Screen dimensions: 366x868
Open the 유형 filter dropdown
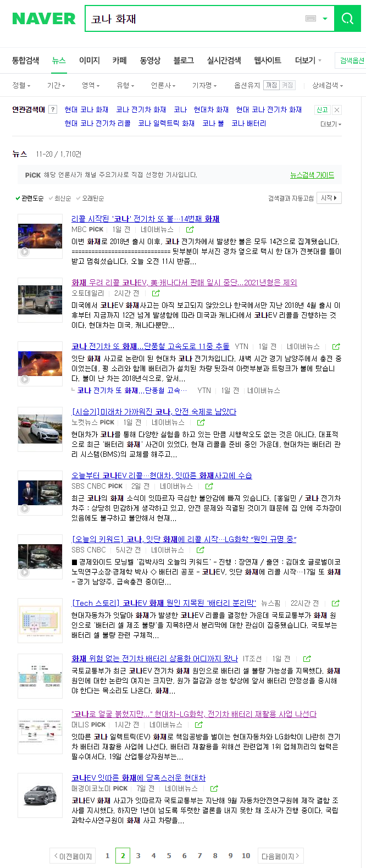click(125, 85)
